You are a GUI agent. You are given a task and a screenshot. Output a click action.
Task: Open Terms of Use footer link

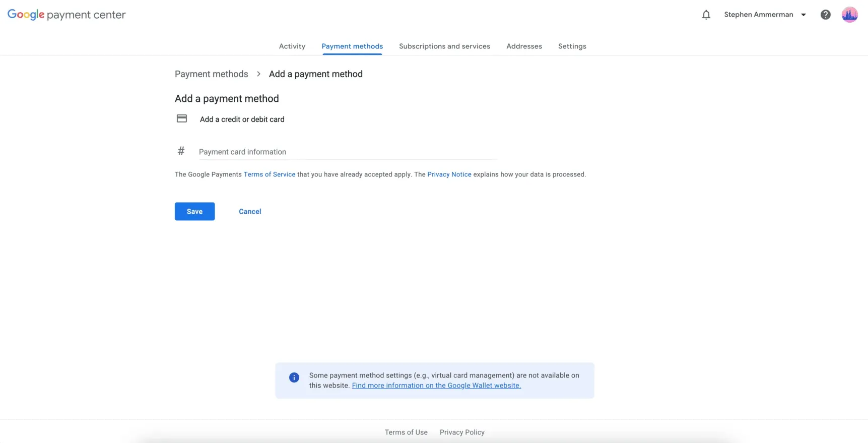[x=406, y=432]
